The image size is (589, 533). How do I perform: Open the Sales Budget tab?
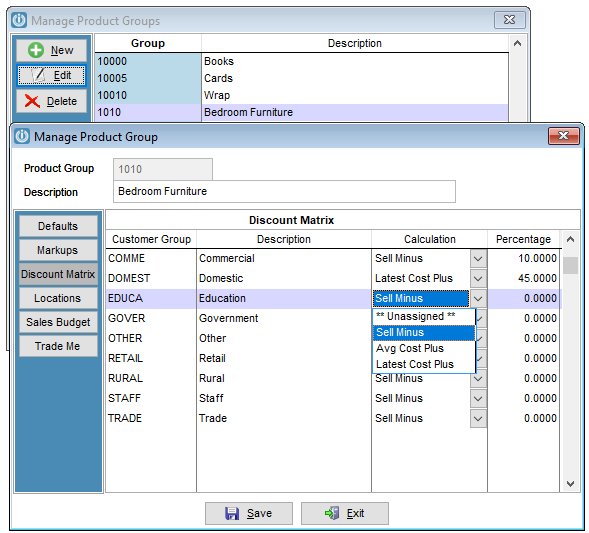[x=58, y=322]
